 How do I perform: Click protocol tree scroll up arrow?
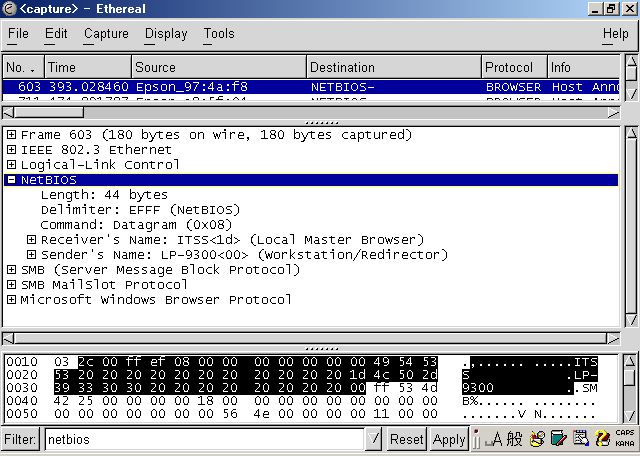[631, 133]
